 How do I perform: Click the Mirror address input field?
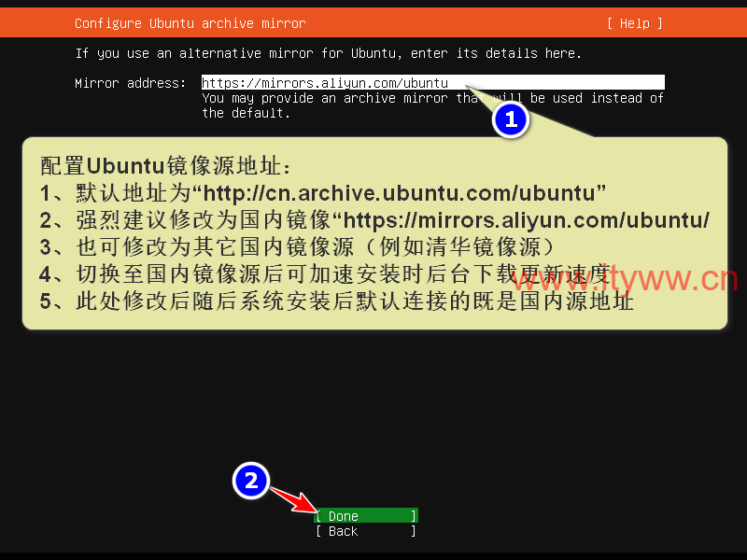[x=432, y=82]
